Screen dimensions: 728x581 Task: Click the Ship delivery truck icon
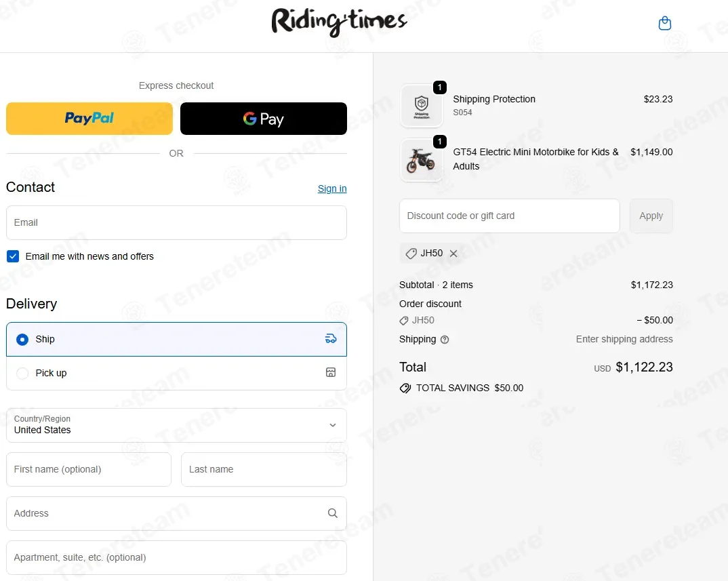coord(330,339)
